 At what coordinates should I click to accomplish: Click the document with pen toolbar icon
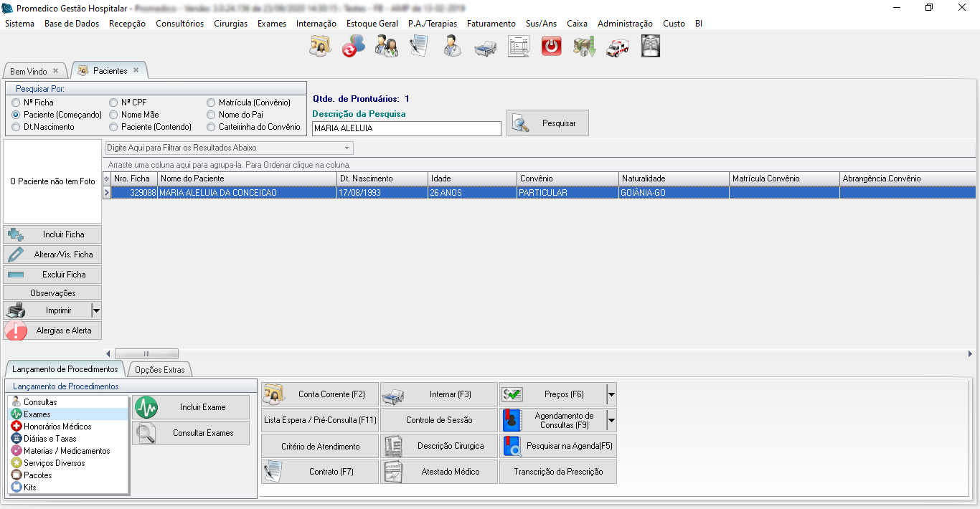pyautogui.click(x=419, y=47)
